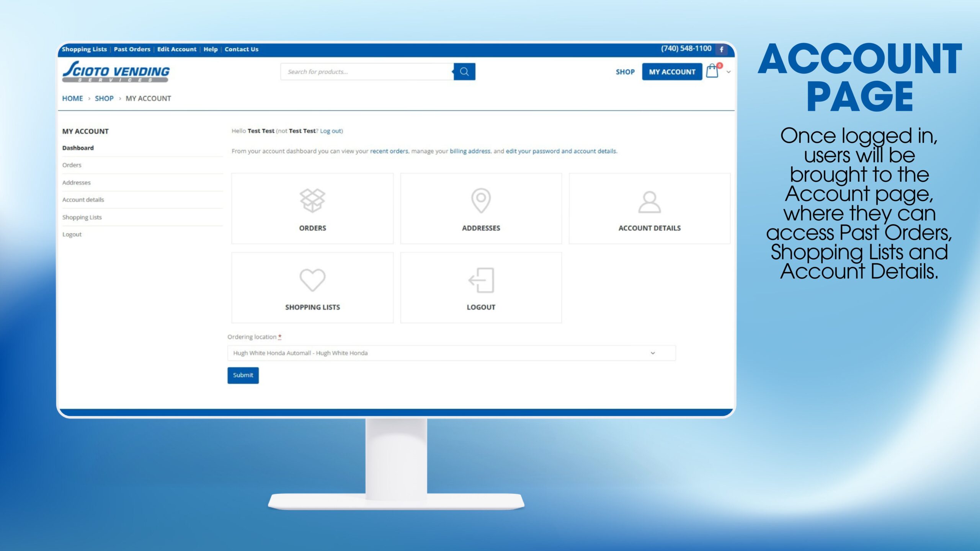This screenshot has height=551, width=980.
Task: Select Past Orders in top menu
Action: point(132,49)
